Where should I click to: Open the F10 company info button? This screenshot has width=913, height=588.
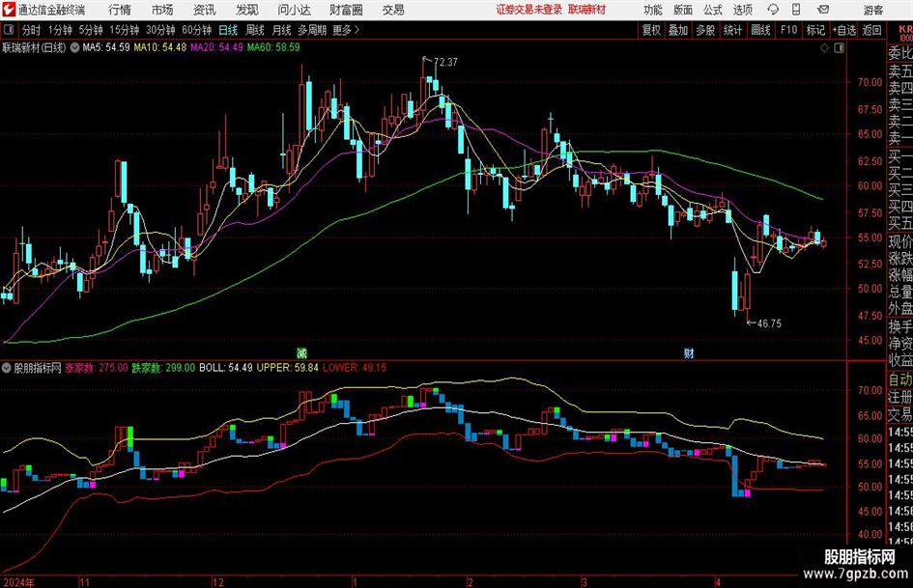pos(788,30)
